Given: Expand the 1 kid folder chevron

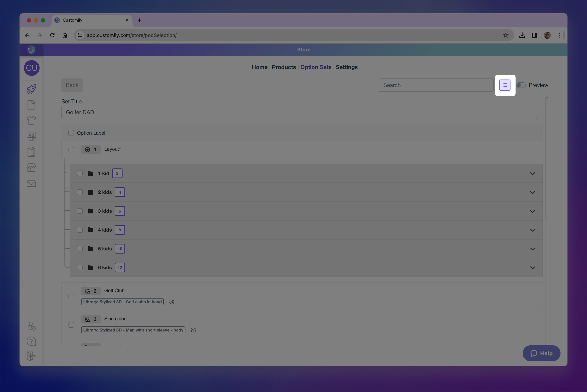Looking at the screenshot, I should coord(532,174).
